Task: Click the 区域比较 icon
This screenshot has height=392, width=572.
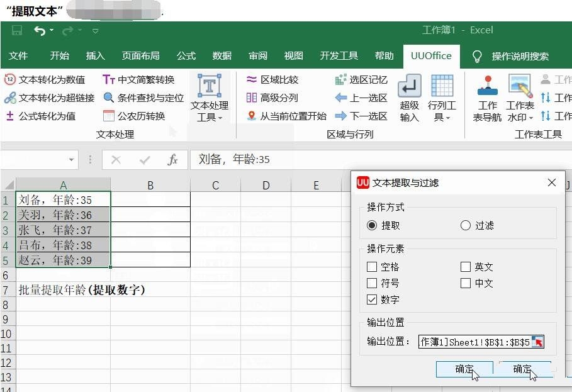Action: pyautogui.click(x=252, y=80)
